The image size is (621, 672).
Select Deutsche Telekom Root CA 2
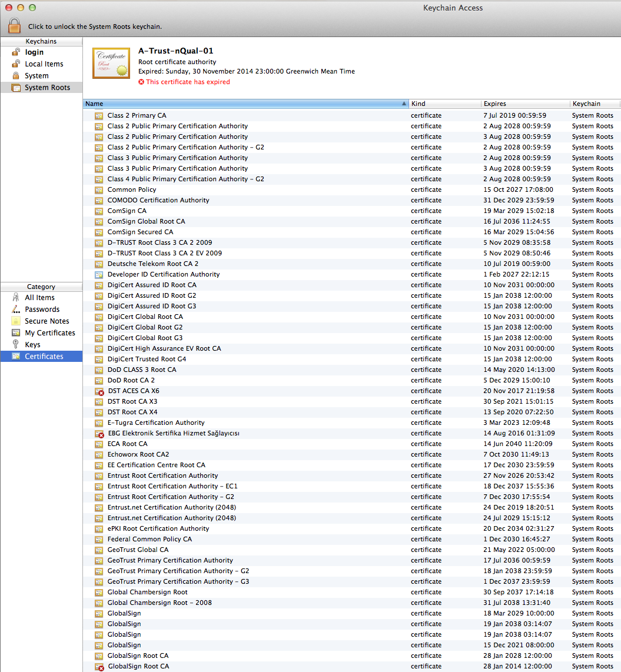pyautogui.click(x=351, y=264)
